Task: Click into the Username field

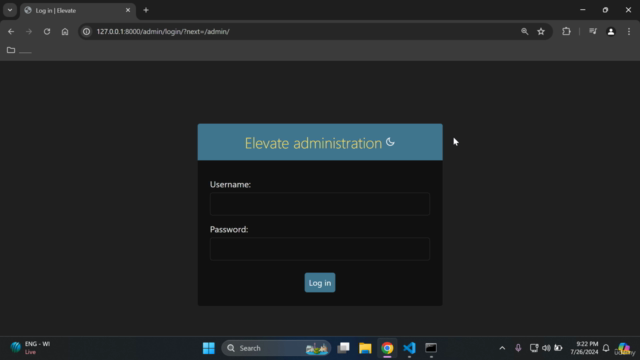Action: click(320, 204)
